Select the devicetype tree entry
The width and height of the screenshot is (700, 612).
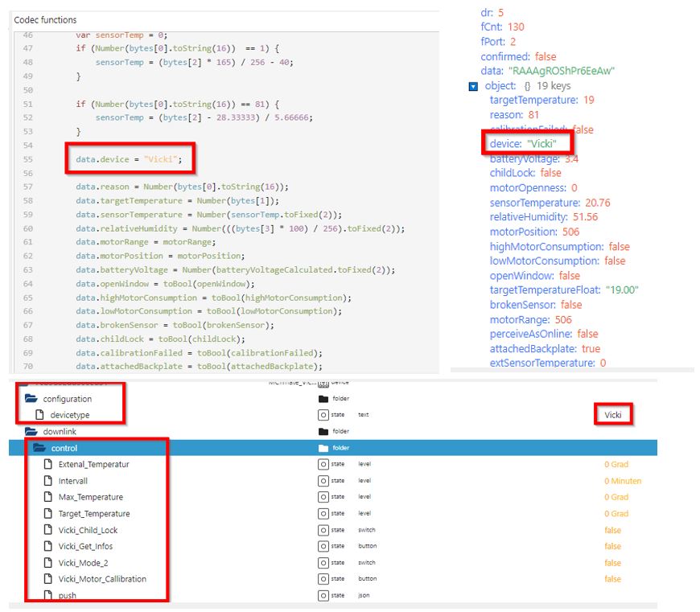point(70,415)
